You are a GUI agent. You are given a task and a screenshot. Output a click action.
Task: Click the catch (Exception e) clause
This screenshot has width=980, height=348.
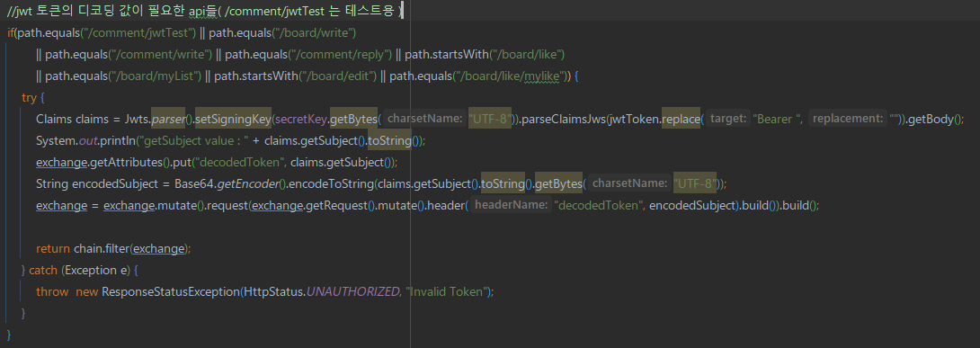(x=79, y=271)
